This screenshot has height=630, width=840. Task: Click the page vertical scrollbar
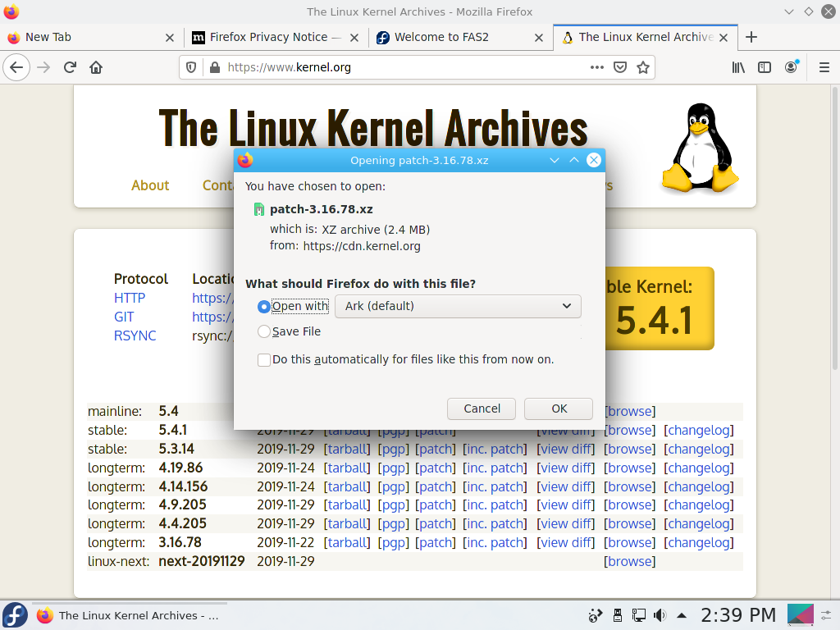(834, 228)
